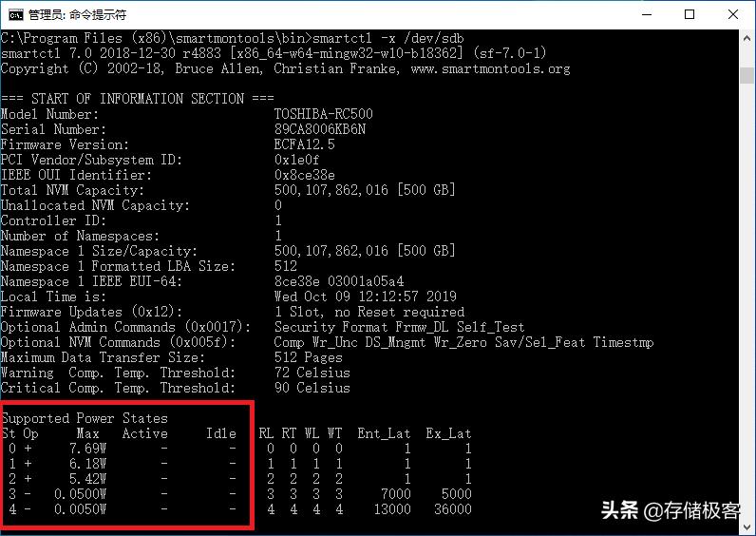Click the EUI-64 value 8ce38e 03001a05a4
This screenshot has height=536, width=756.
tap(339, 280)
